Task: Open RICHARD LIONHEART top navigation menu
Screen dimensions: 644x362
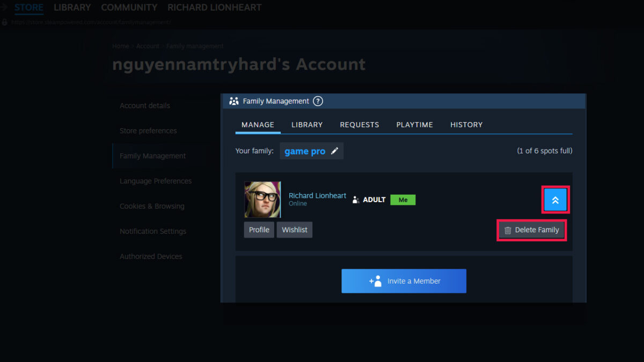Action: tap(215, 8)
